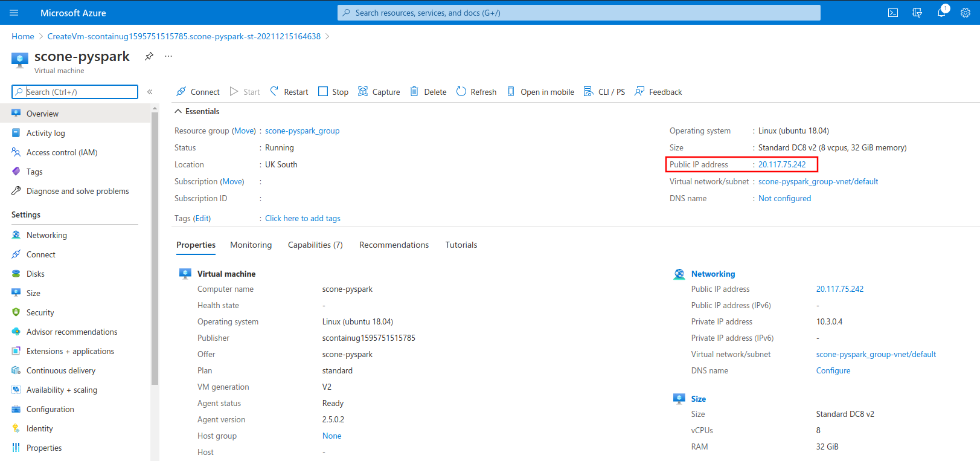The width and height of the screenshot is (980, 461).
Task: Launch Cloud Shell from the top bar
Action: click(x=893, y=13)
